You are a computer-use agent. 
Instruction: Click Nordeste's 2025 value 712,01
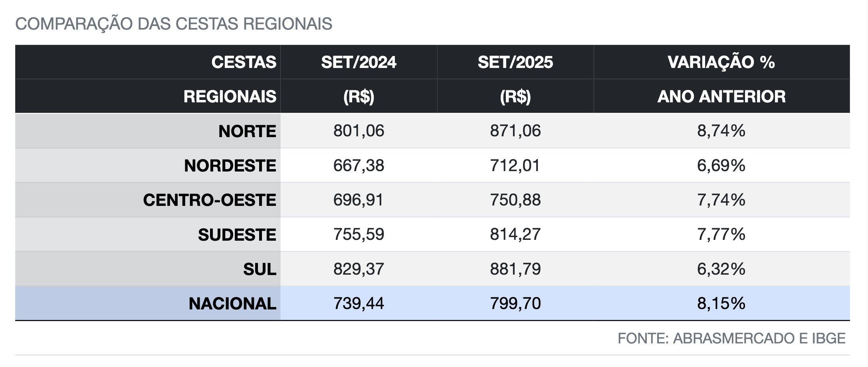tap(515, 166)
